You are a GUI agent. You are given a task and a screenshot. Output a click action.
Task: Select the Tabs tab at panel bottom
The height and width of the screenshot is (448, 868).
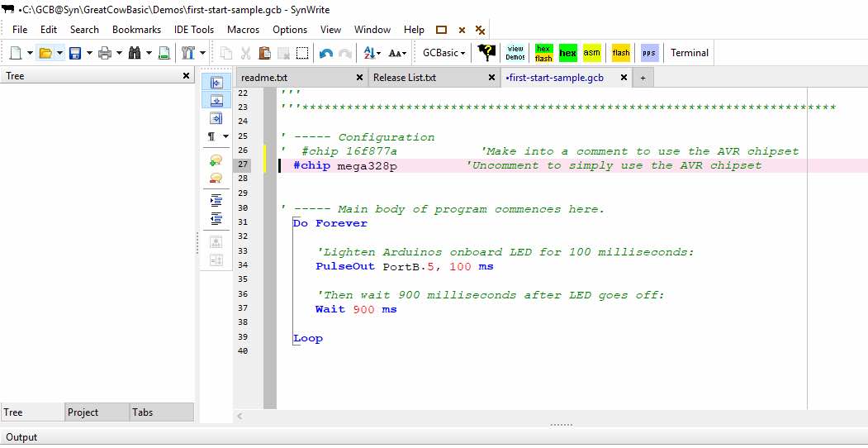coord(162,412)
